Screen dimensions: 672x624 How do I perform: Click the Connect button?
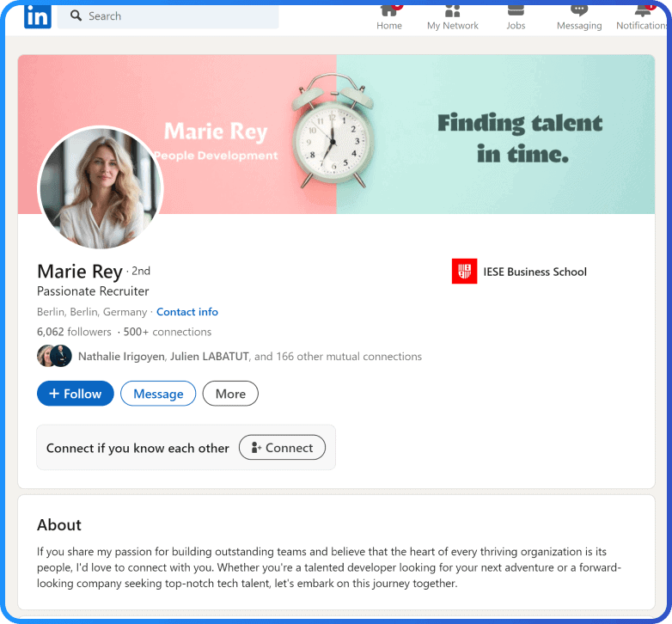click(282, 448)
